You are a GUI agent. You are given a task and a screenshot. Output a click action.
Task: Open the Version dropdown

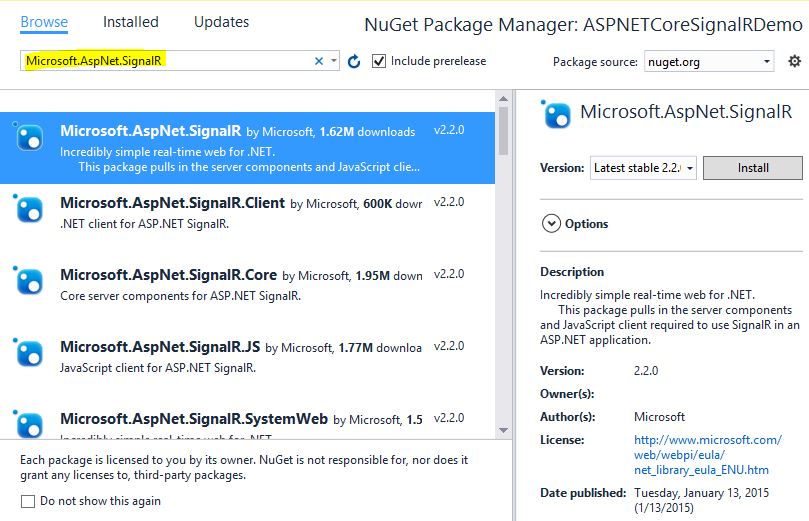pyautogui.click(x=643, y=168)
